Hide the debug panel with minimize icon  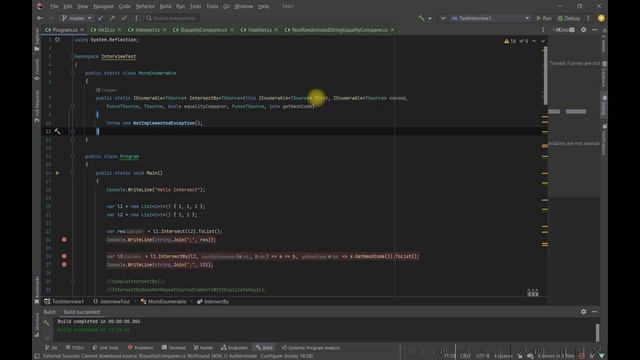(595, 30)
